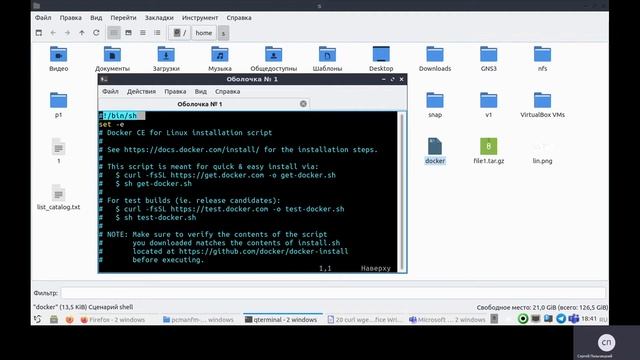Select the v1 folder
This screenshot has width=640, height=360.
tap(489, 105)
